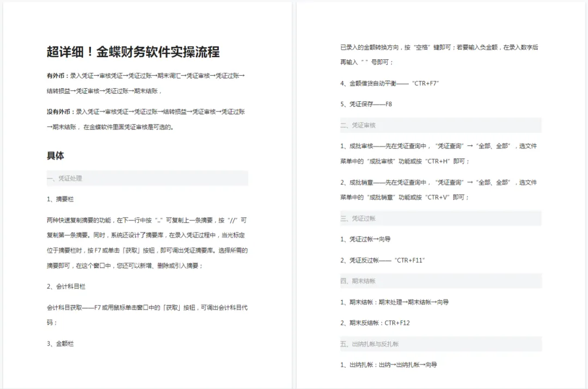Click the bold label 有外币
Viewport: 588px width, 389px height.
coord(55,76)
